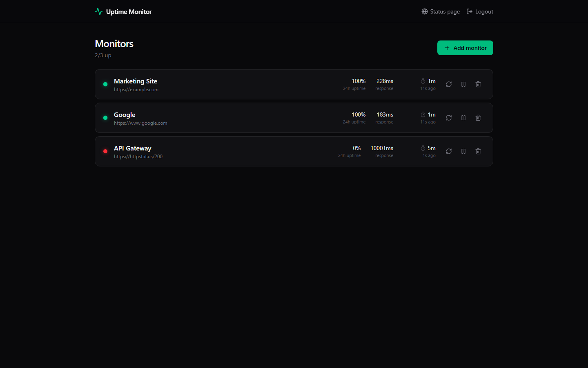The image size is (588, 368).
Task: Click the Uptime Monitor pulse logo icon
Action: point(99,11)
